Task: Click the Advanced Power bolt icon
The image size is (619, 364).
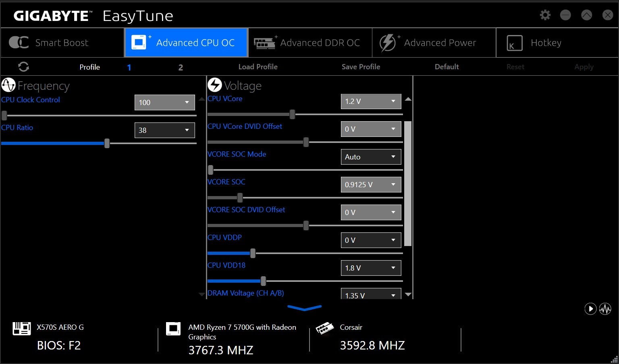Action: click(388, 42)
